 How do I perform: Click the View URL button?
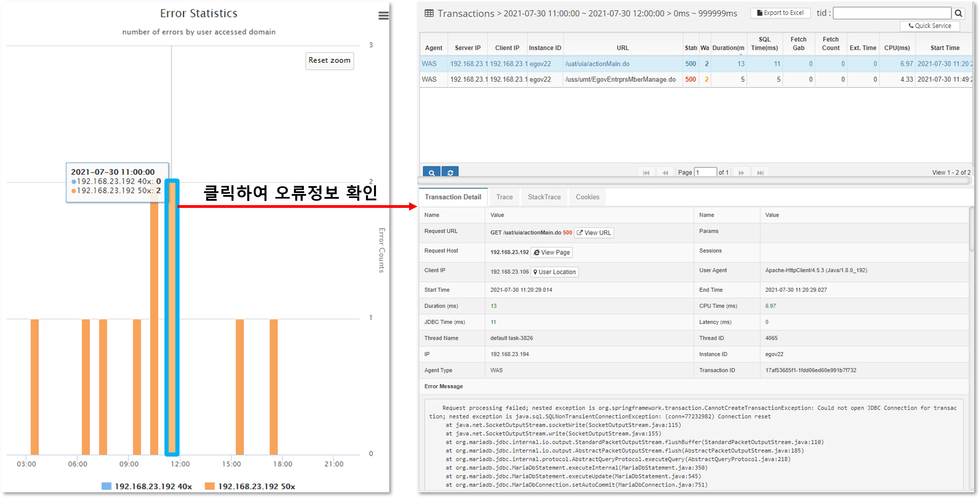pyautogui.click(x=594, y=233)
